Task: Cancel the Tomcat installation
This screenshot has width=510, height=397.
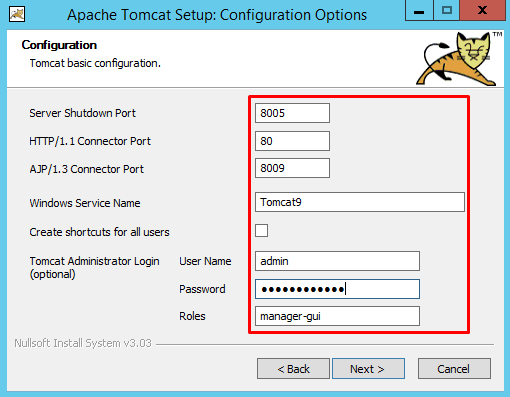Action: pos(454,369)
